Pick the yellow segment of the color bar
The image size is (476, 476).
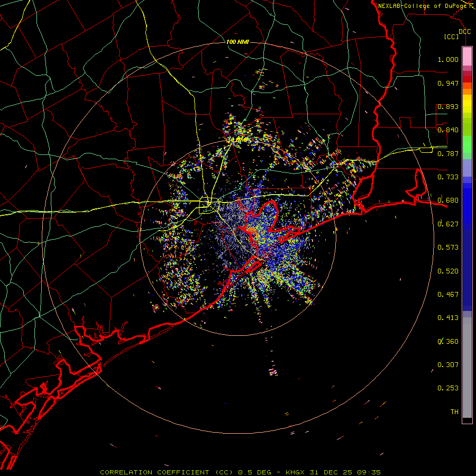467,104
